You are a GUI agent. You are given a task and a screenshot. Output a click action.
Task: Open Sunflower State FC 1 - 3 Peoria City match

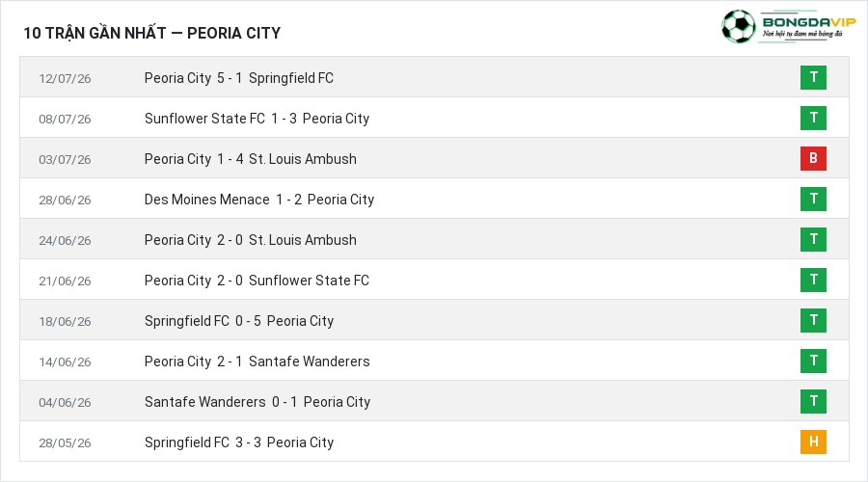(257, 119)
